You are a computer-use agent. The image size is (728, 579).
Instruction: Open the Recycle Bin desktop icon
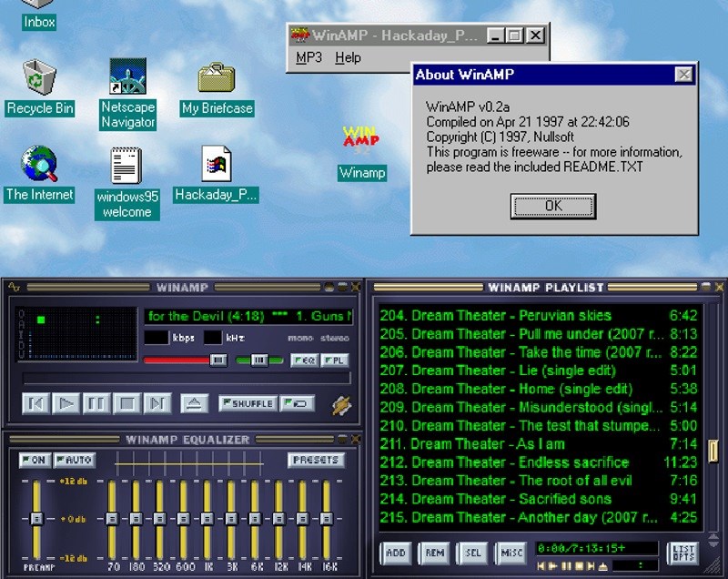pos(39,77)
